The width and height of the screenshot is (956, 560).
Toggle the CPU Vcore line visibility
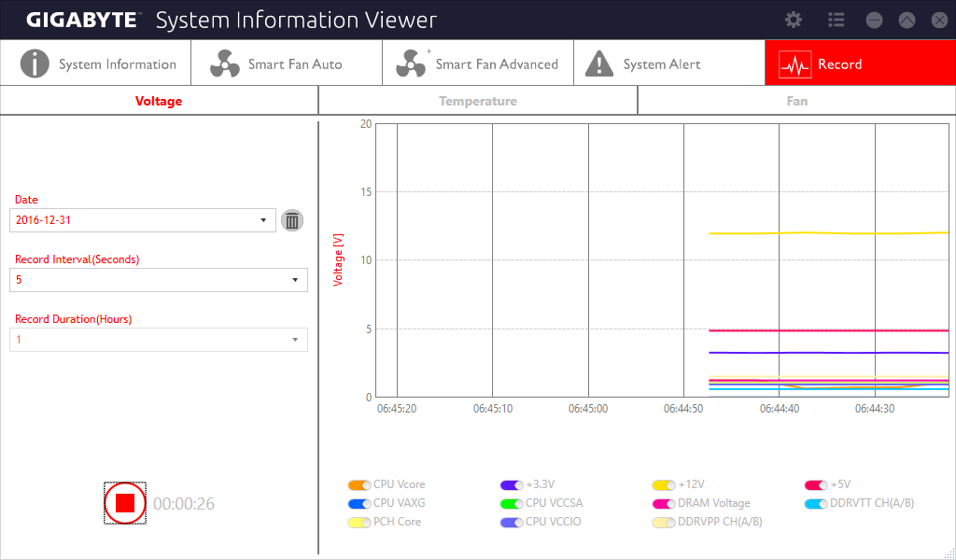tap(359, 485)
